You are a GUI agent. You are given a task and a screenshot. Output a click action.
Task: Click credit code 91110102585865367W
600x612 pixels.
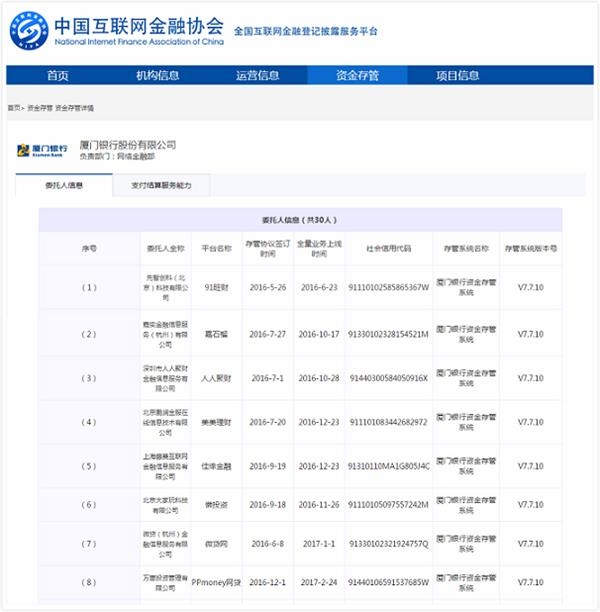click(x=389, y=288)
